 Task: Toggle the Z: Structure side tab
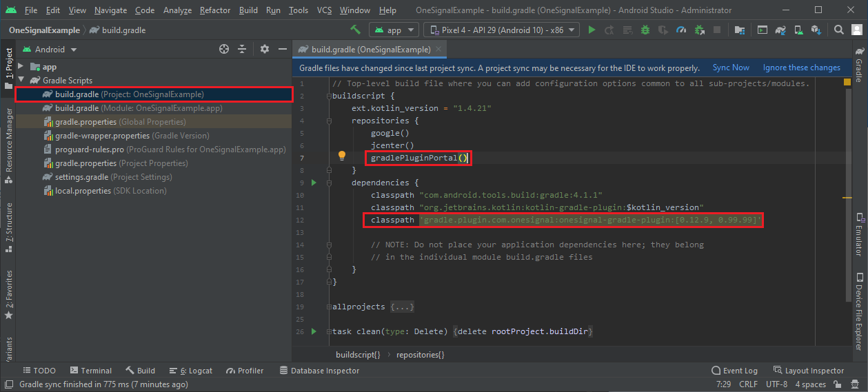coord(8,229)
